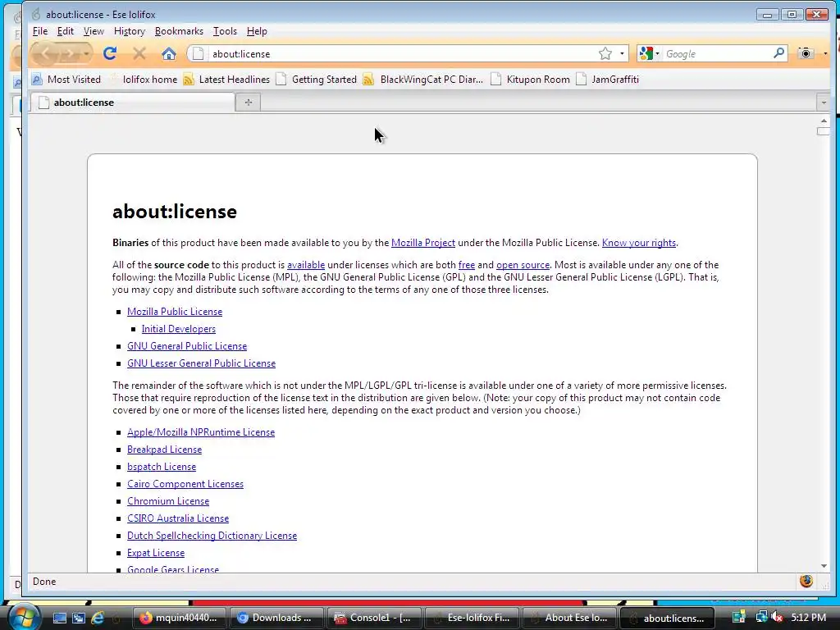Open the Cairo Component Licenses link

[x=185, y=483]
